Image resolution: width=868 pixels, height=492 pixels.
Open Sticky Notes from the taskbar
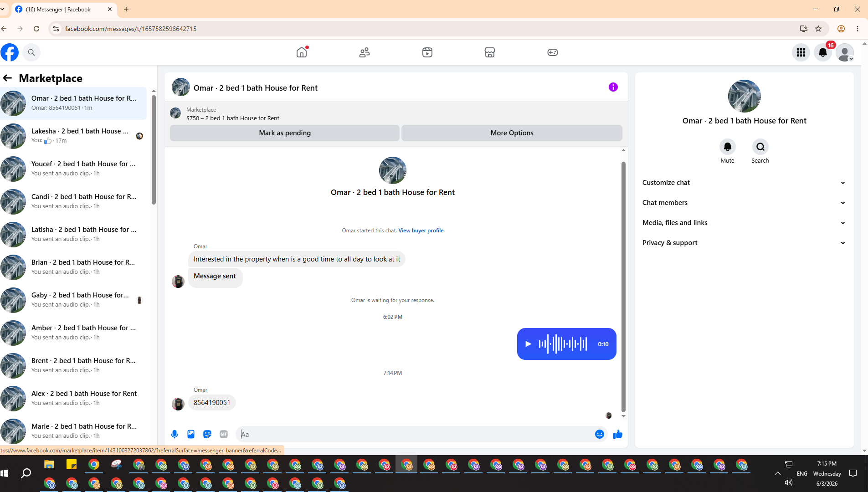coord(72,465)
